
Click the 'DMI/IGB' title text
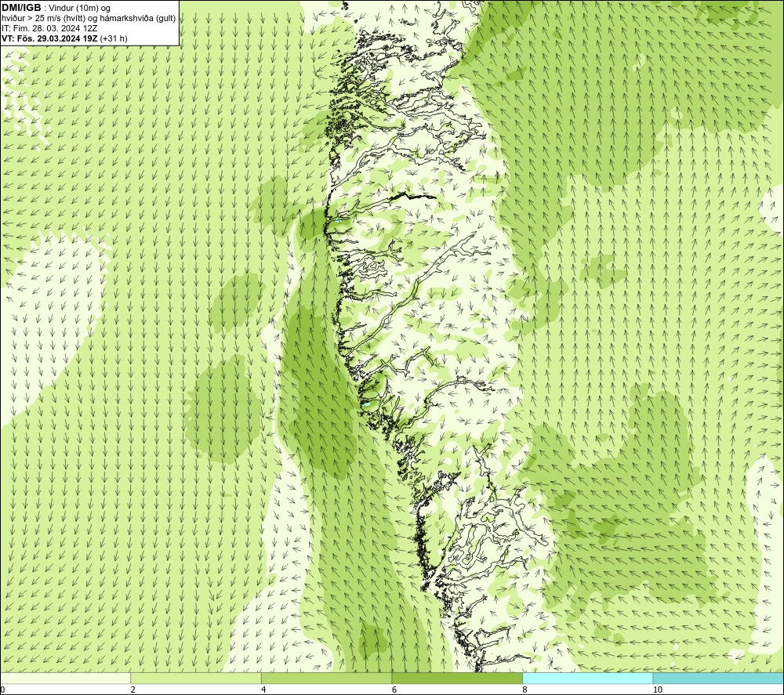(x=21, y=8)
